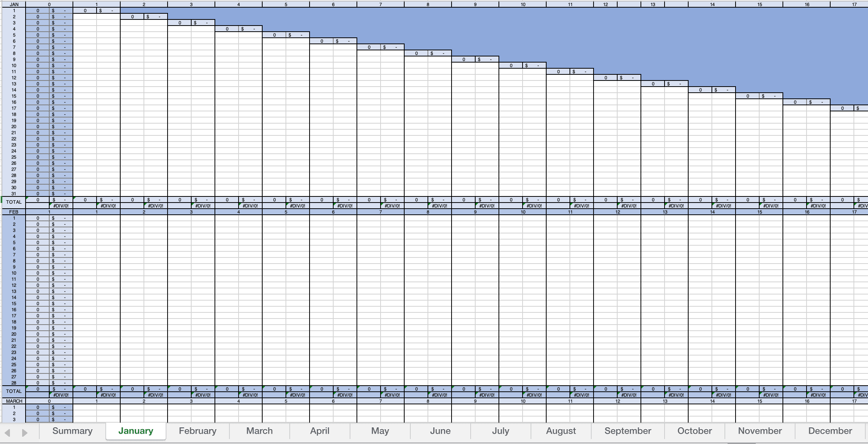The image size is (868, 444).
Task: Select day 25 label in the FEB block
Action: tap(14, 365)
